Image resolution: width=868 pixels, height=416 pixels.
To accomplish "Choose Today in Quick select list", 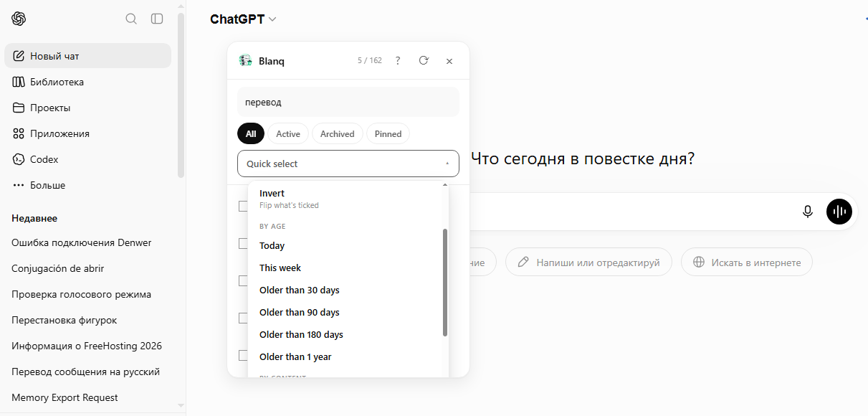I will 345,245.
